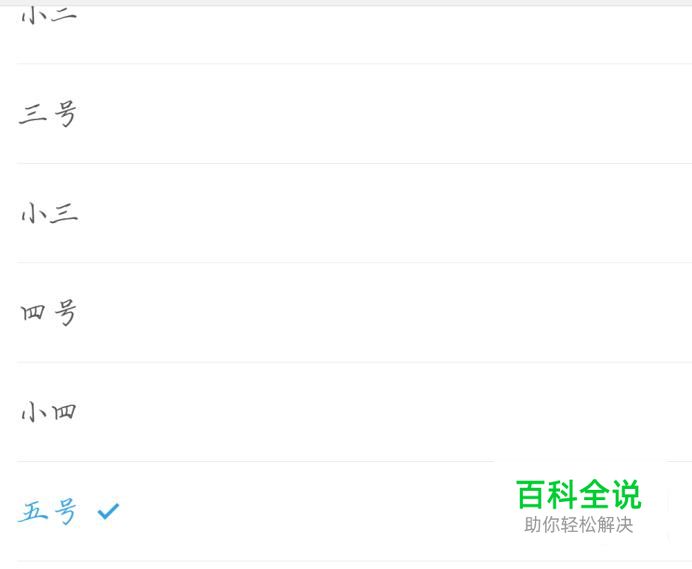Image resolution: width=692 pixels, height=569 pixels.
Task: Select the 三号 font size option
Action: point(48,113)
